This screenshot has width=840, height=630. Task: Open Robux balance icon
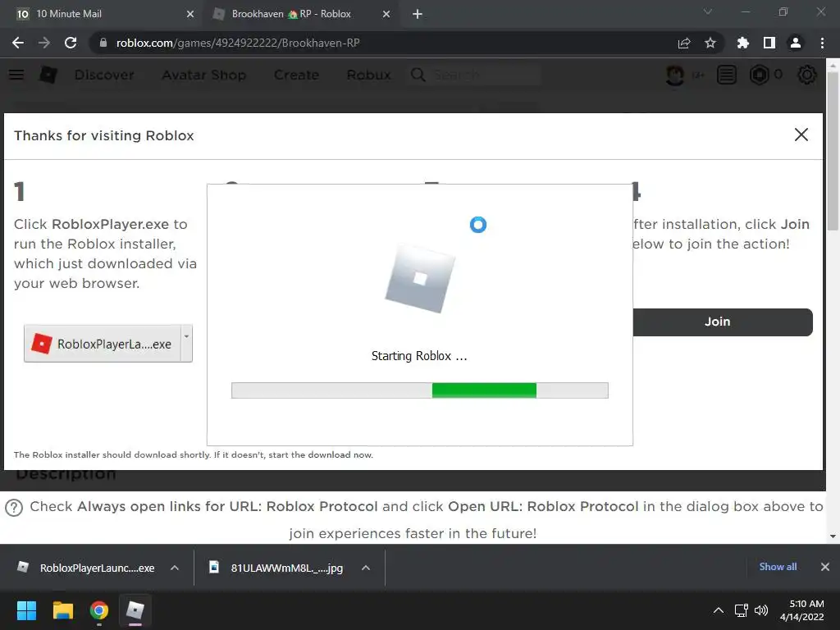click(759, 75)
